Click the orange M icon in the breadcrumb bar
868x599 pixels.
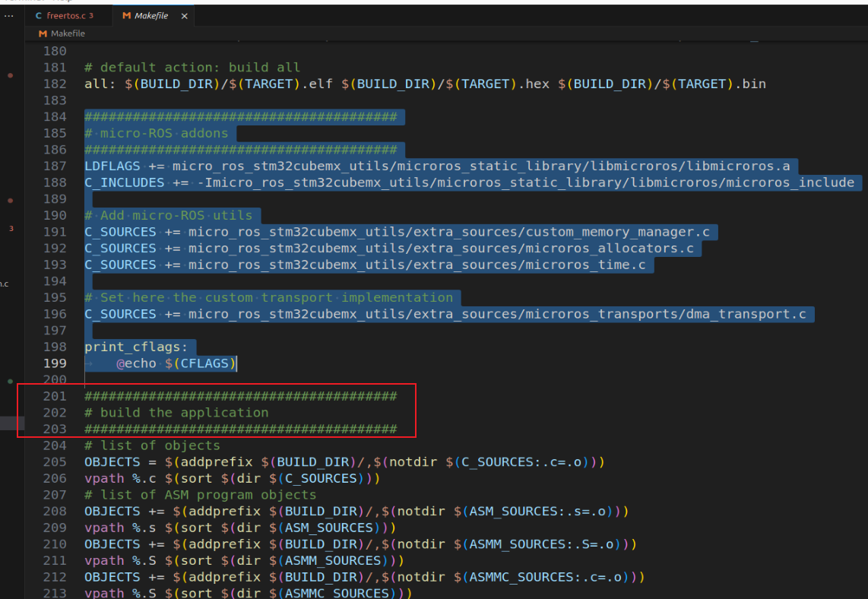click(x=42, y=33)
